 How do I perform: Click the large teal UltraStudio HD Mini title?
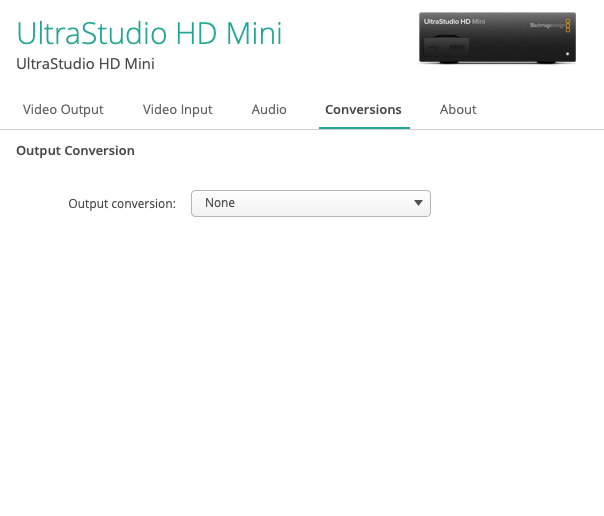click(149, 34)
